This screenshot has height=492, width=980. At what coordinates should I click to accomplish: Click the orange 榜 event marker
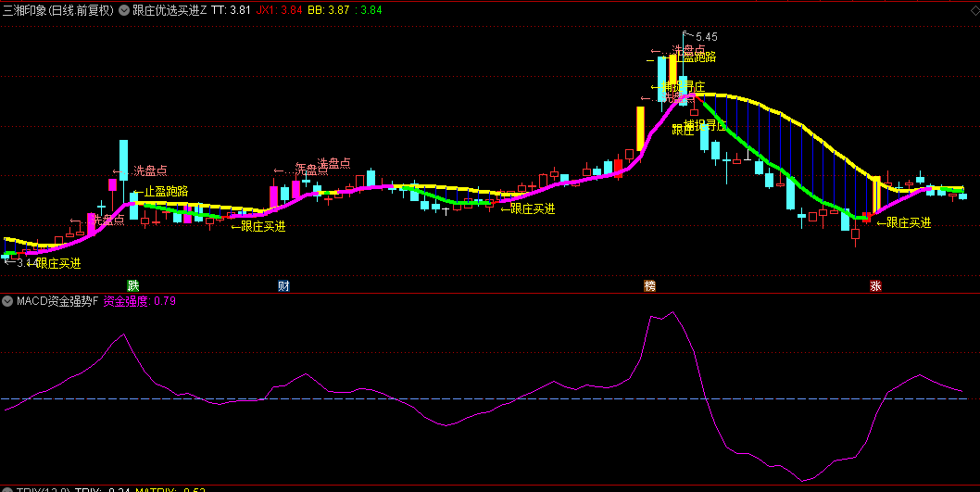click(650, 286)
